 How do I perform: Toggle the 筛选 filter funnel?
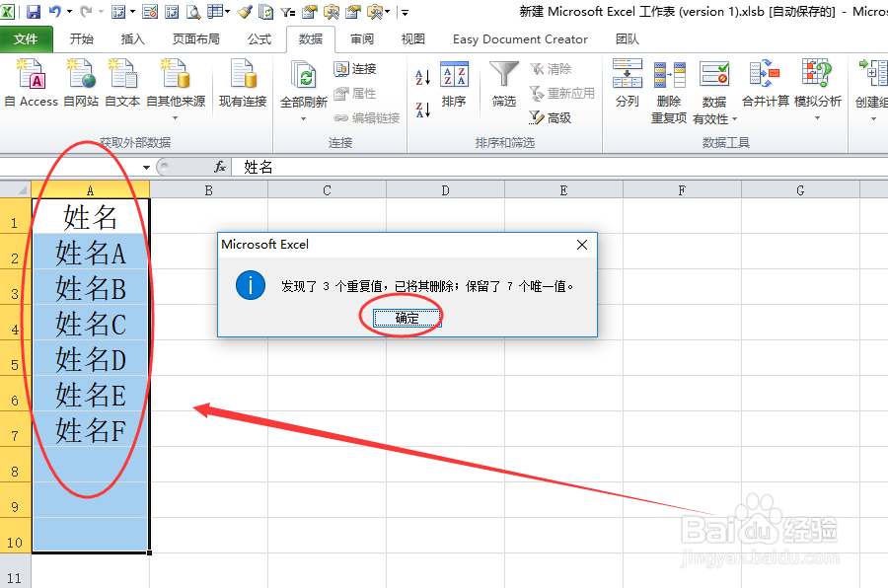tap(504, 85)
